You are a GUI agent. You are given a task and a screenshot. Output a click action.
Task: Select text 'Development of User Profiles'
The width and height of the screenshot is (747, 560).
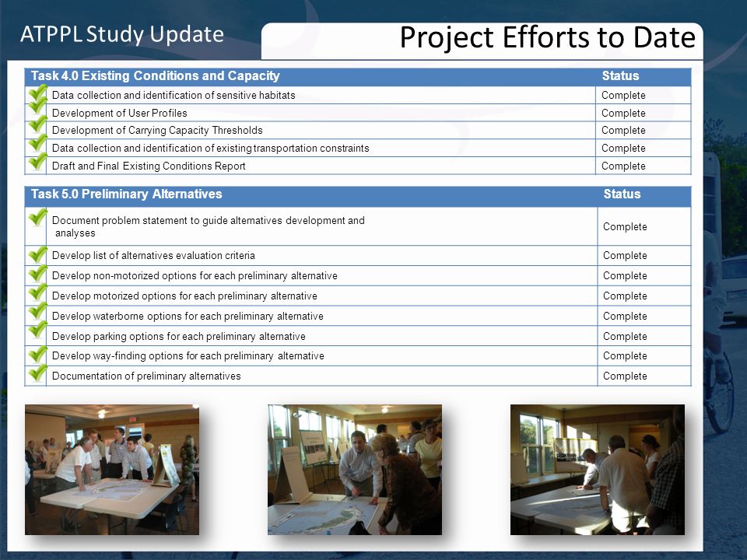point(120,114)
